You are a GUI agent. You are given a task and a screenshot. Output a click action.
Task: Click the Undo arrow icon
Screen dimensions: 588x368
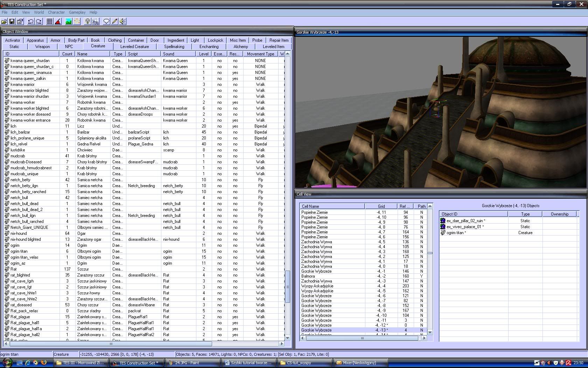click(x=31, y=21)
